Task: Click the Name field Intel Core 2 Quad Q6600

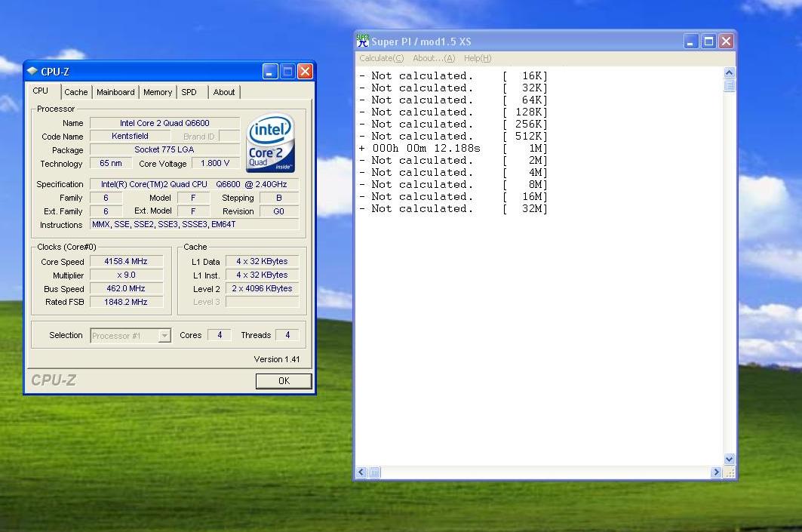Action: pos(164,123)
